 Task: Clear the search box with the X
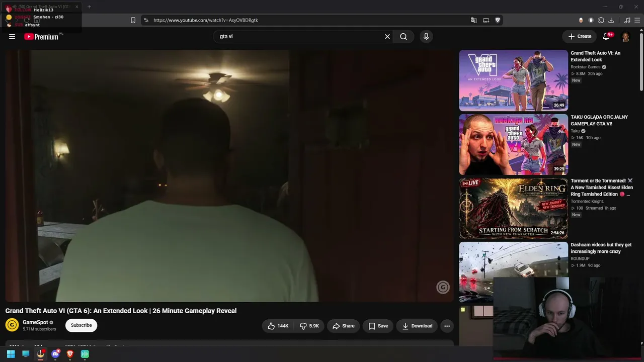coord(387,37)
